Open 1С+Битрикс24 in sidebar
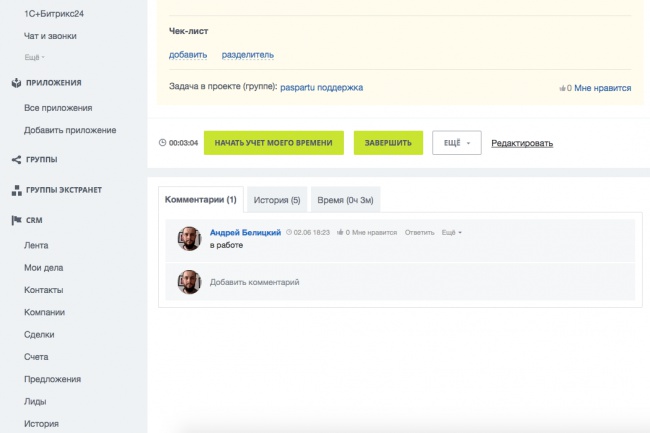Viewport: 650px width, 433px height. point(54,14)
